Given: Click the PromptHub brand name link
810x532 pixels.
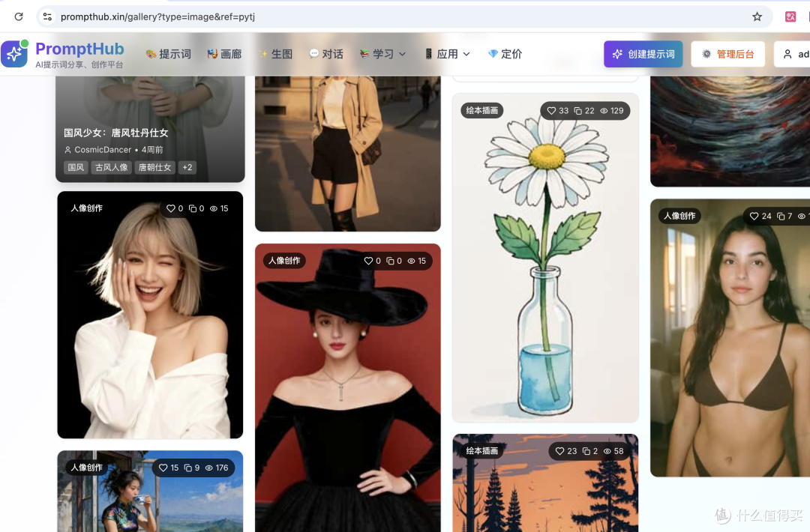Looking at the screenshot, I should [79, 49].
